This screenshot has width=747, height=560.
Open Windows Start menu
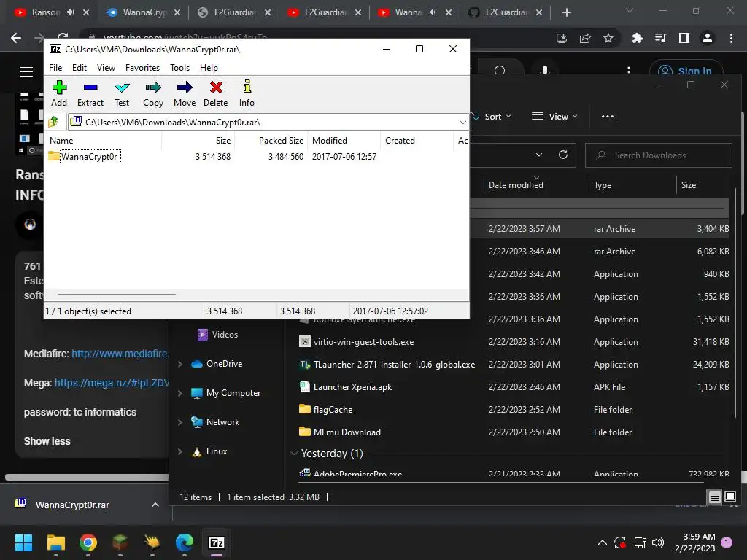point(24,542)
